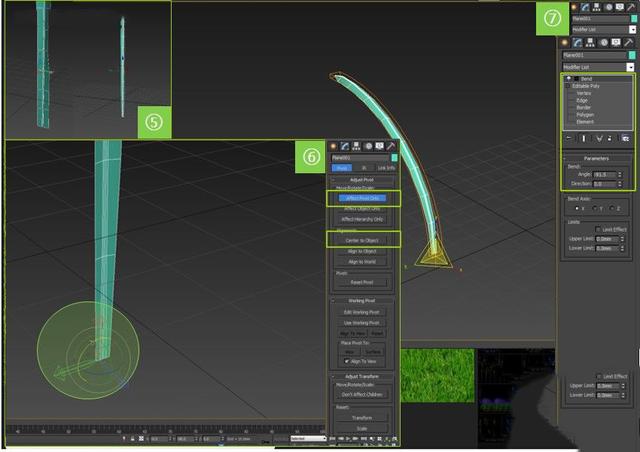Click Align to World button

tap(362, 262)
